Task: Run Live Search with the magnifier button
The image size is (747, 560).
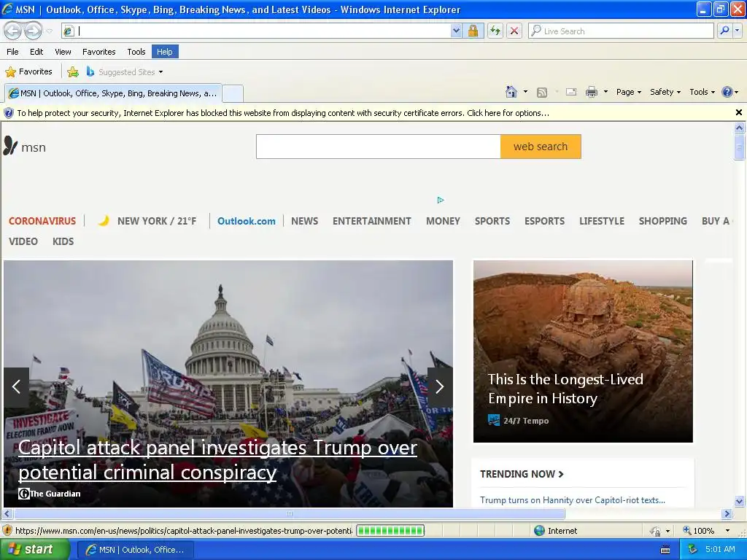Action: (x=724, y=31)
